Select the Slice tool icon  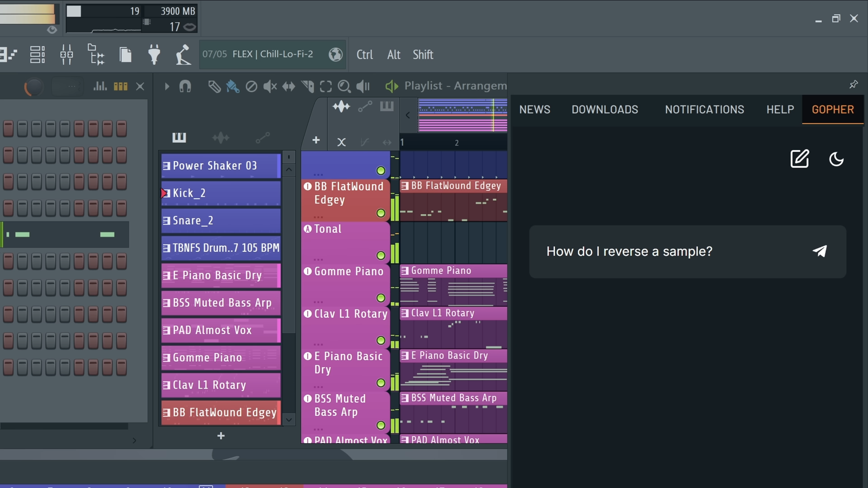click(307, 86)
